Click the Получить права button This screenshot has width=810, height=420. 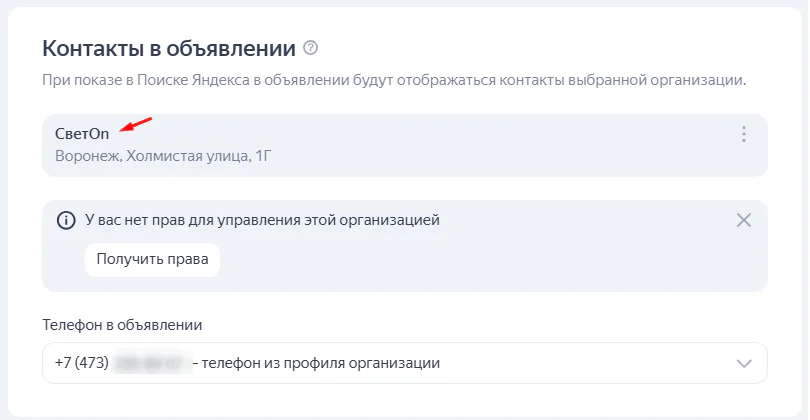pyautogui.click(x=152, y=259)
